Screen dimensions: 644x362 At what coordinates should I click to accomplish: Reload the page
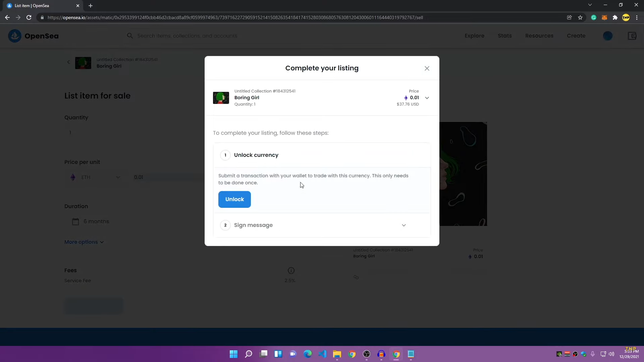pos(29,17)
